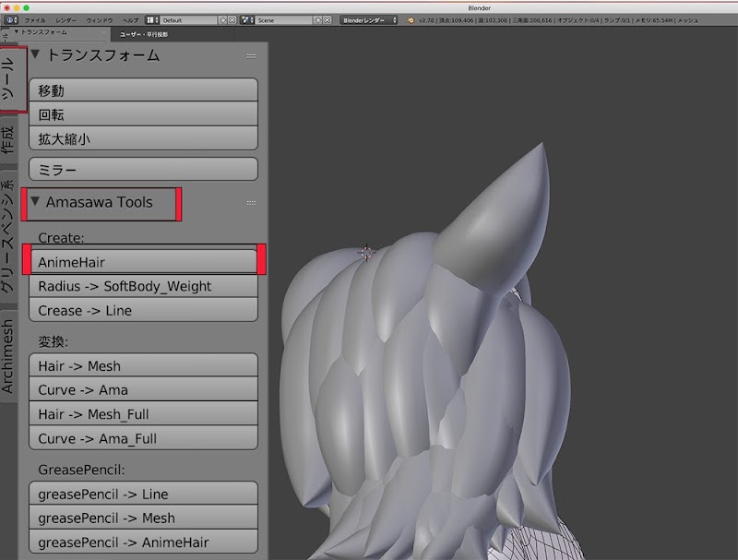Click the 三角面:206,616 statistic in header
The width and height of the screenshot is (738, 560).
click(x=532, y=20)
